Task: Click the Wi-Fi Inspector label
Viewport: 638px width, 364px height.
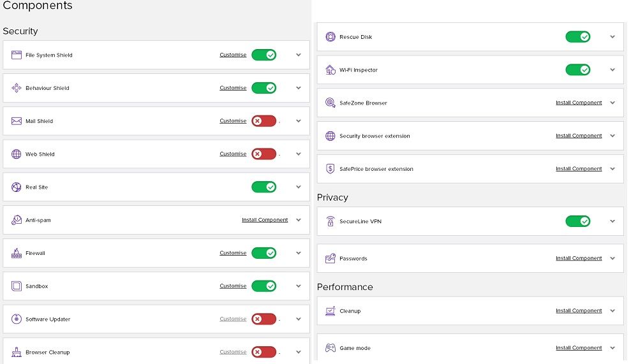Action: pyautogui.click(x=359, y=70)
